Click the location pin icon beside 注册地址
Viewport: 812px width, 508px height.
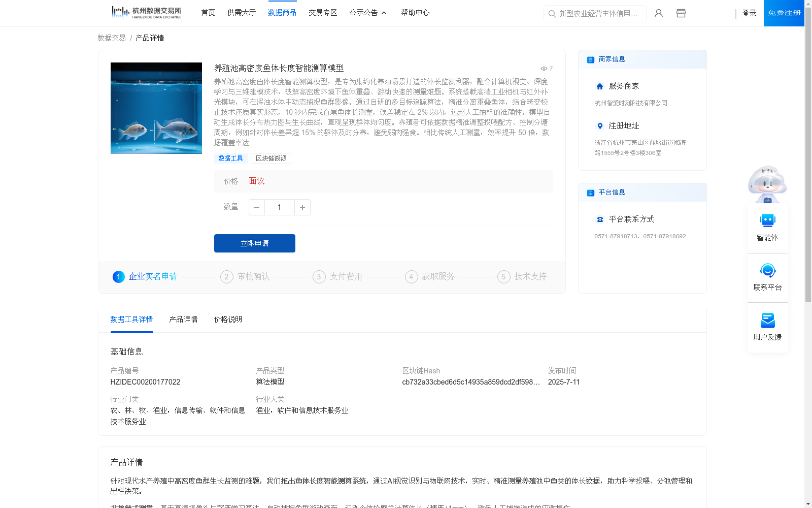click(x=600, y=126)
